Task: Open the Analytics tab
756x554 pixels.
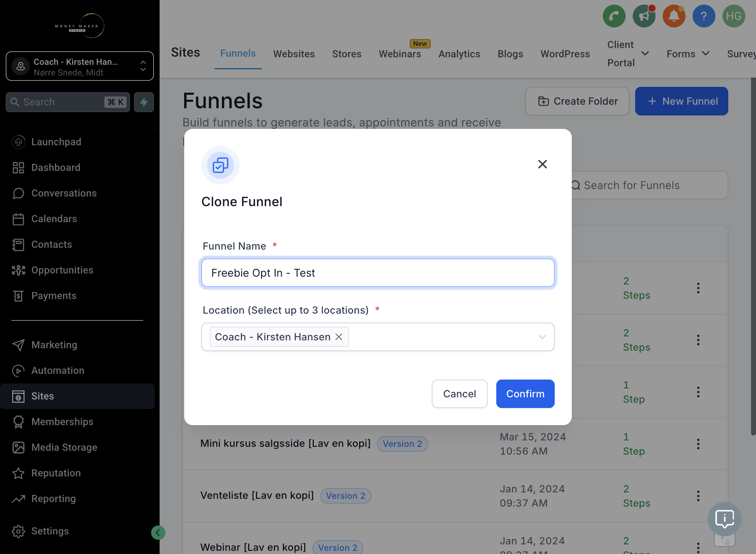Action: click(x=459, y=54)
